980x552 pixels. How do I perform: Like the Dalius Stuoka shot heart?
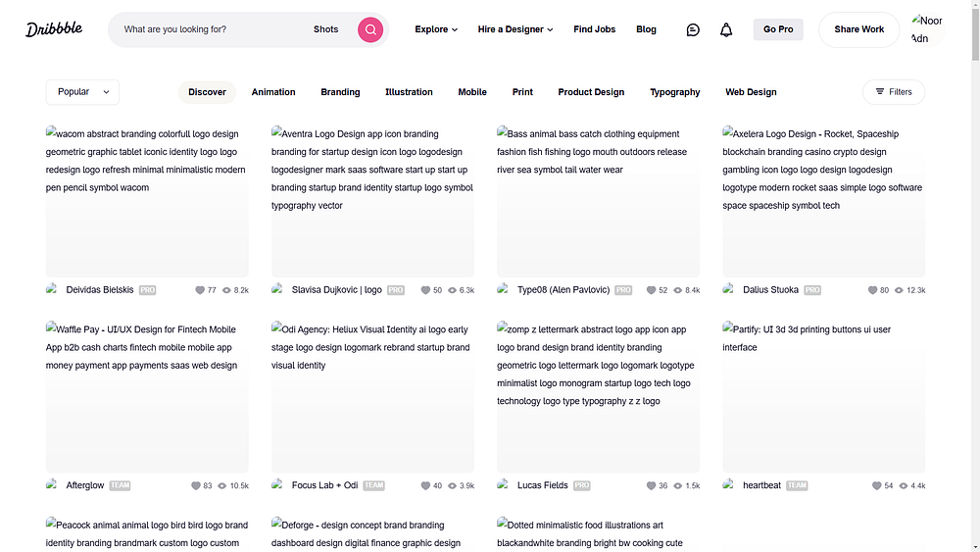(872, 290)
